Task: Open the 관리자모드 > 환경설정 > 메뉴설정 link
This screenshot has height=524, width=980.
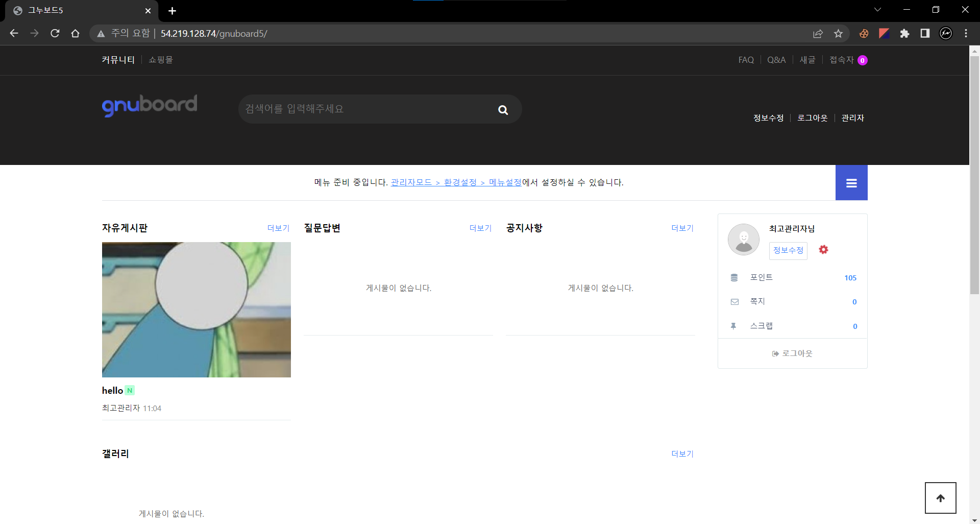Action: tap(456, 182)
